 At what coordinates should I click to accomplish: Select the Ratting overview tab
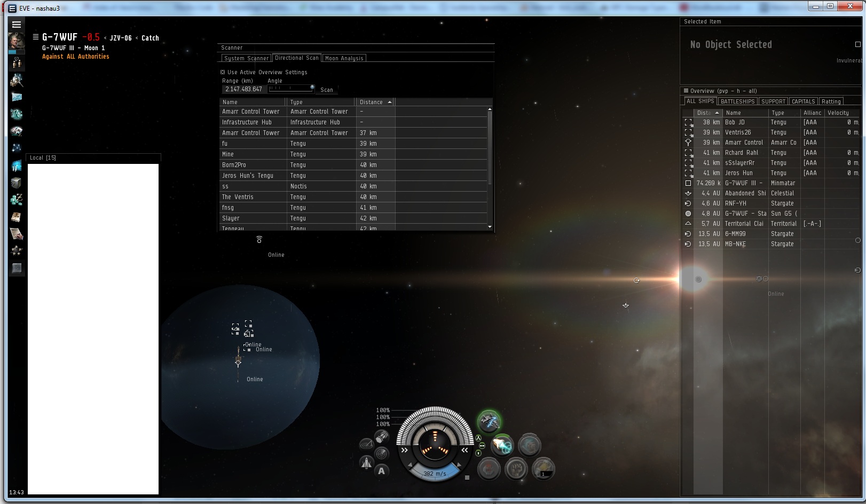[831, 101]
